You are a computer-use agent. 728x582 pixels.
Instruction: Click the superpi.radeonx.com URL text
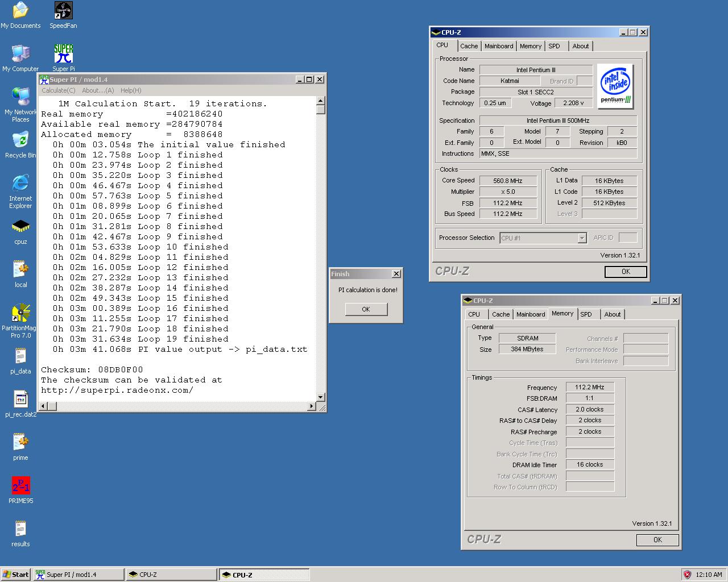click(x=117, y=390)
